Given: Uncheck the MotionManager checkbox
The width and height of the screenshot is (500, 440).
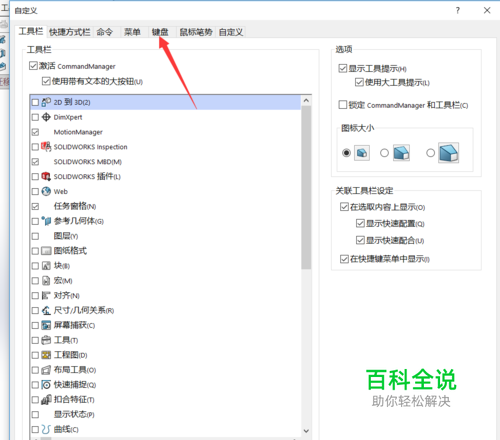Looking at the screenshot, I should [35, 132].
